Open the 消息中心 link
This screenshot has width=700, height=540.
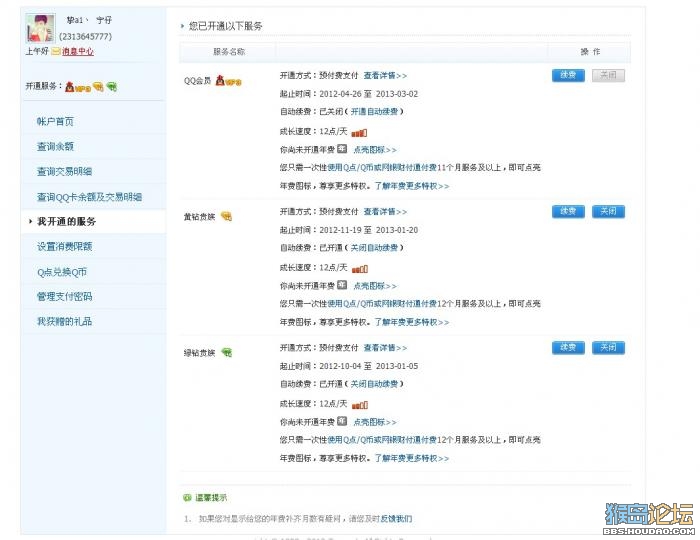coord(78,51)
